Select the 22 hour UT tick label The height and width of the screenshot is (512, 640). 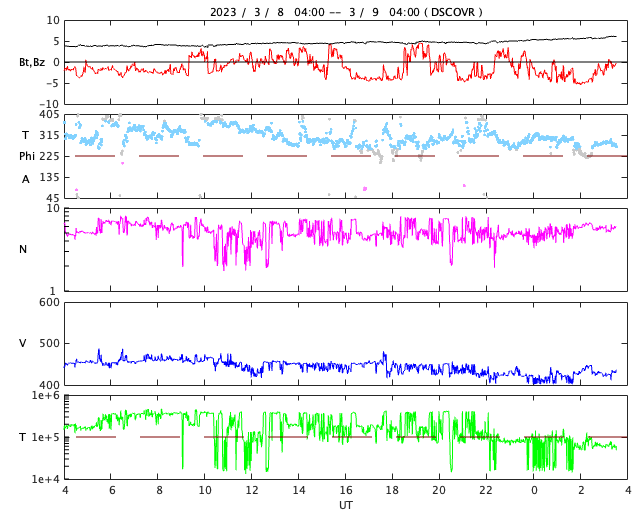(x=486, y=490)
